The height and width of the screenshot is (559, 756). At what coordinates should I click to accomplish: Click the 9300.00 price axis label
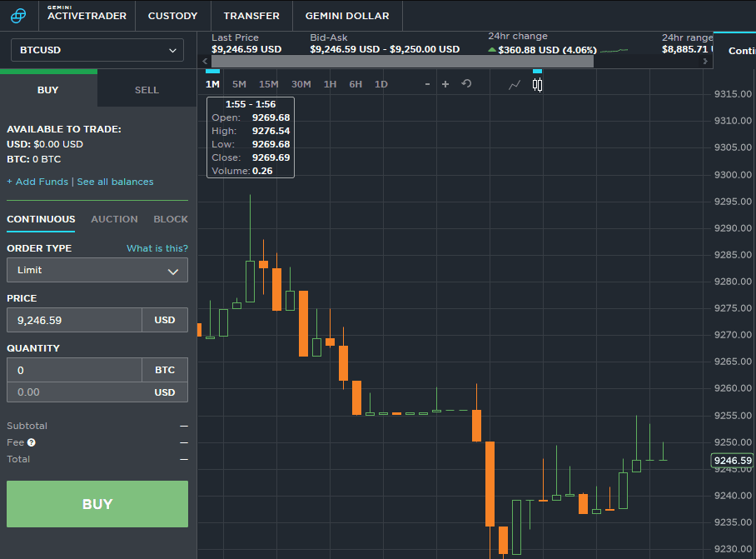(733, 175)
